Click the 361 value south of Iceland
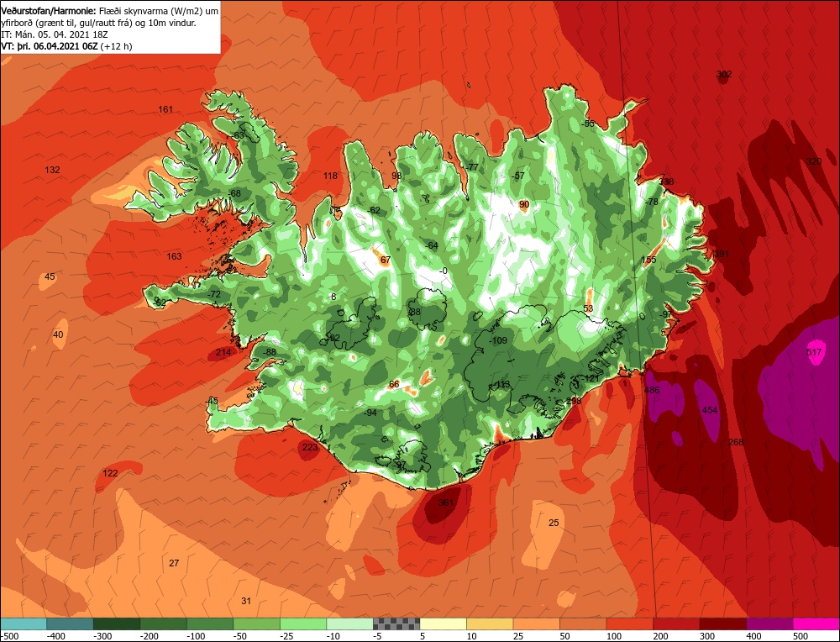This screenshot has height=642, width=840. pos(446,503)
